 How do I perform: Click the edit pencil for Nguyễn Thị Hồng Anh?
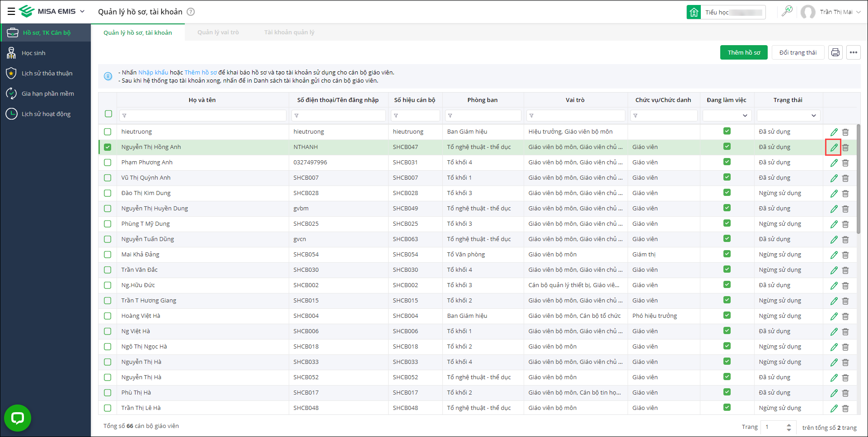[834, 147]
